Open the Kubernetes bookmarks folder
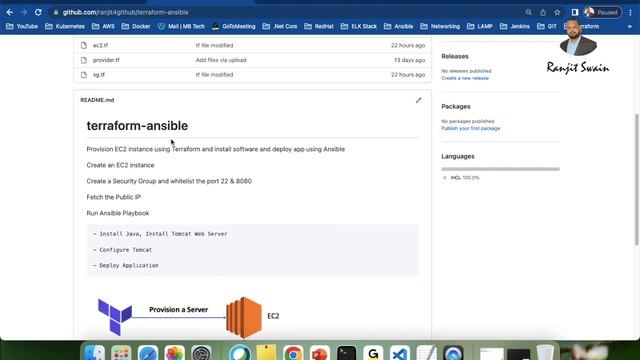The width and height of the screenshot is (640, 360). coord(65,26)
